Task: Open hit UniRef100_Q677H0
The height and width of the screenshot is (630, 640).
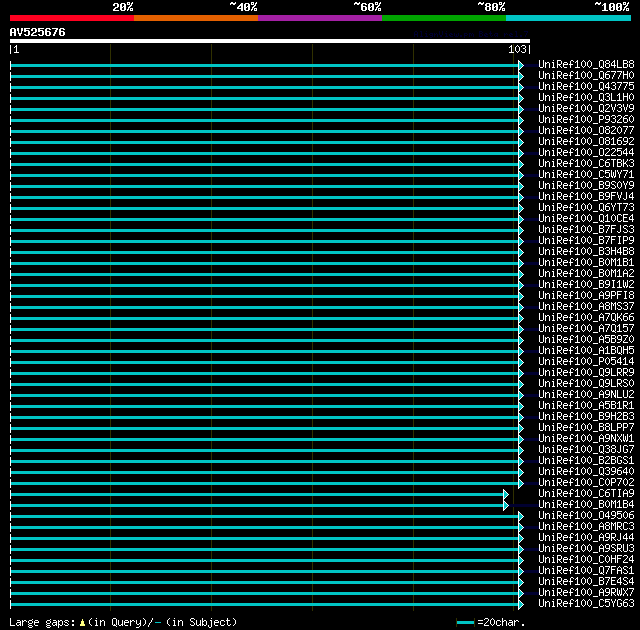Action: pyautogui.click(x=586, y=75)
